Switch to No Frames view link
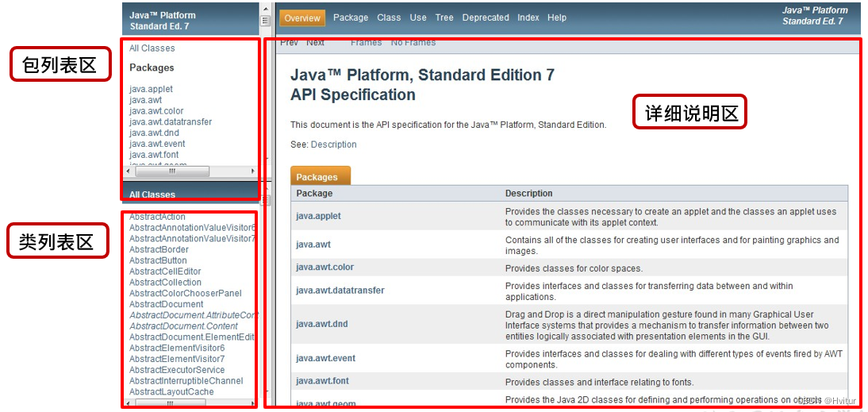Screen dimensions: 868x412 413,43
